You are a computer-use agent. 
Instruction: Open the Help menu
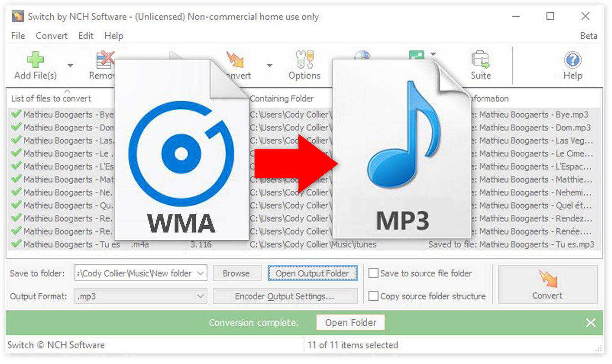[x=113, y=35]
